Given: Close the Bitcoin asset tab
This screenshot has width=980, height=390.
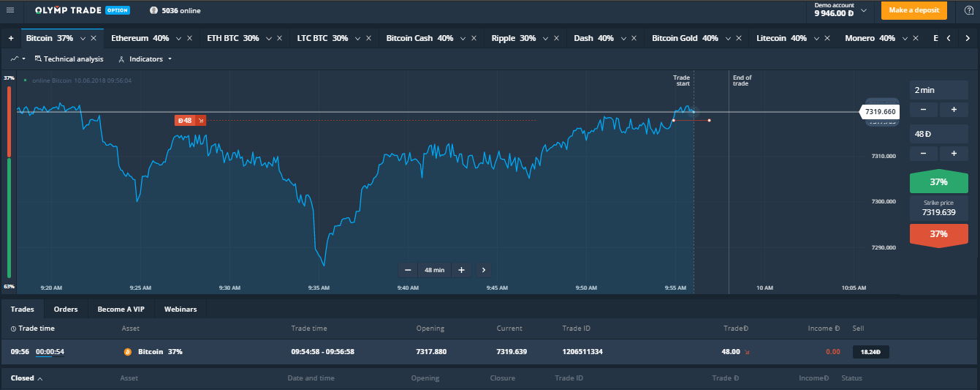Looking at the screenshot, I should (94, 38).
